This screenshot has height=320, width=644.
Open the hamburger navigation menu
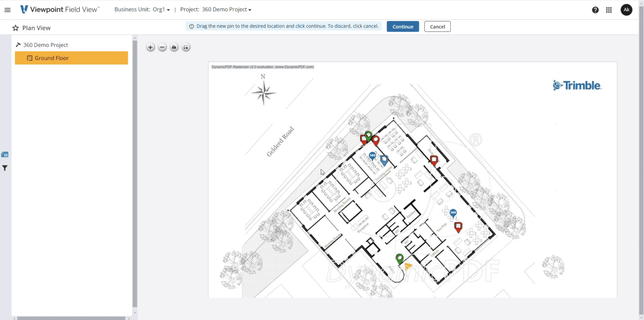[x=7, y=10]
